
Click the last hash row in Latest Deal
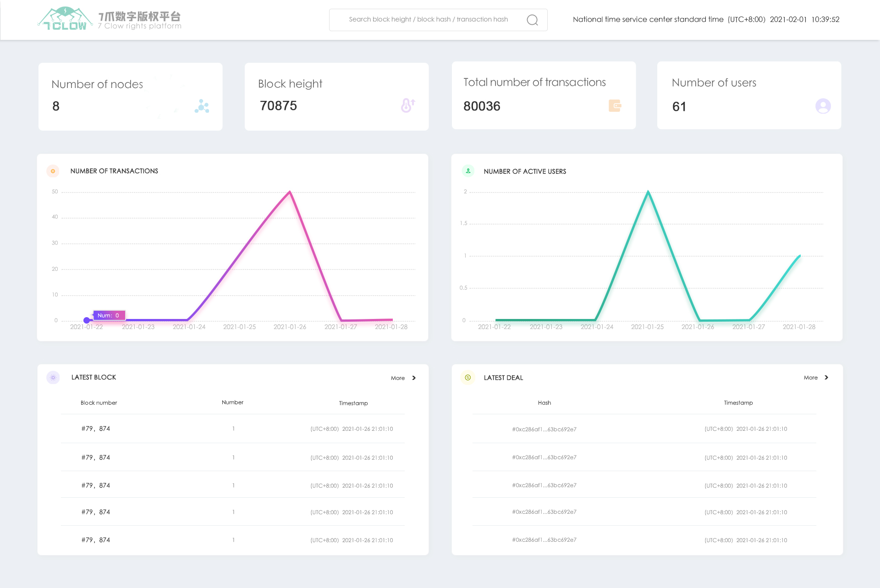544,540
